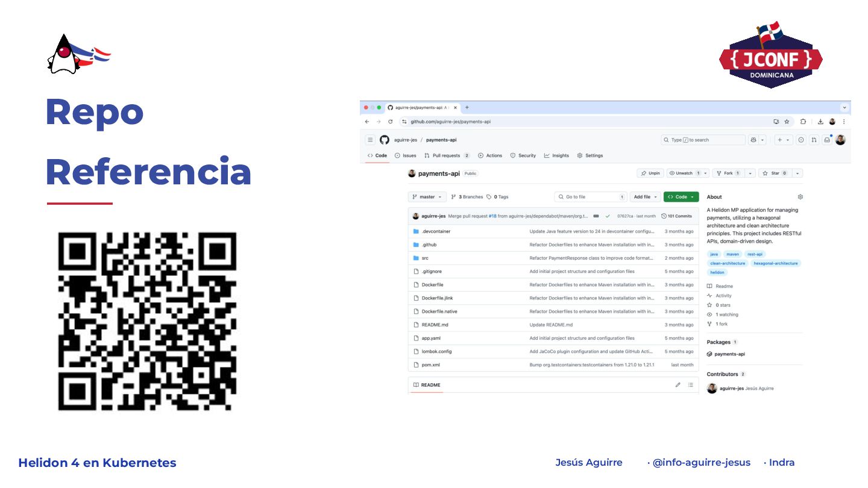Open the create new plus dropdown
868x488 pixels.
pyautogui.click(x=784, y=140)
